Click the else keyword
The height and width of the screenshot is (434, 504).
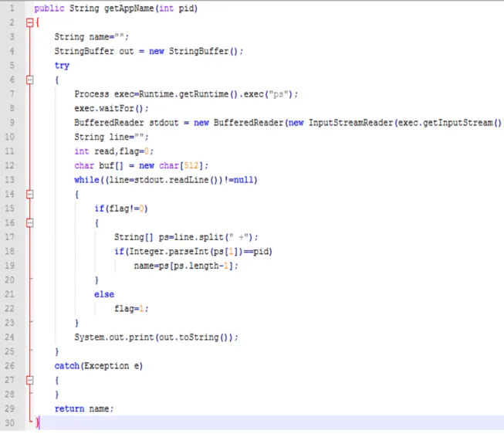pos(104,294)
